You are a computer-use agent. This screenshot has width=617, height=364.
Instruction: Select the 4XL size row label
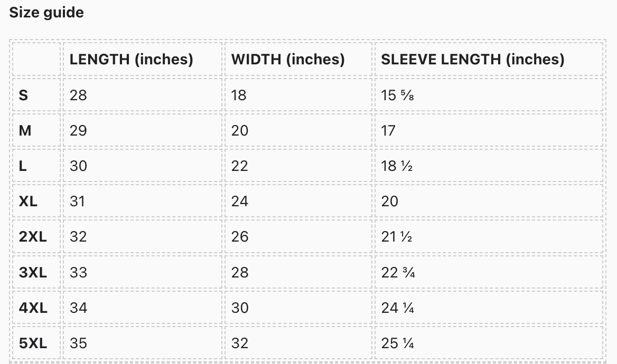point(33,308)
